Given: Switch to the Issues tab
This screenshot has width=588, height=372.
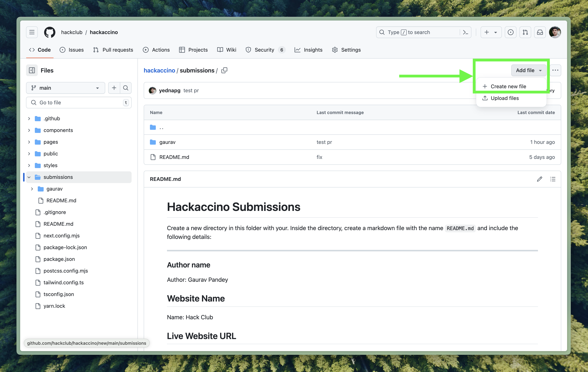Looking at the screenshot, I should coord(71,50).
